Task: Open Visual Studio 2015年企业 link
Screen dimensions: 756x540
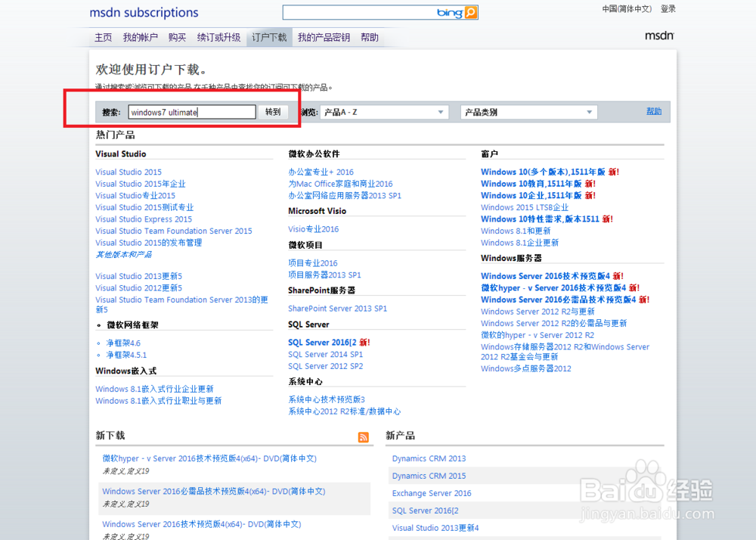Action: 141,184
